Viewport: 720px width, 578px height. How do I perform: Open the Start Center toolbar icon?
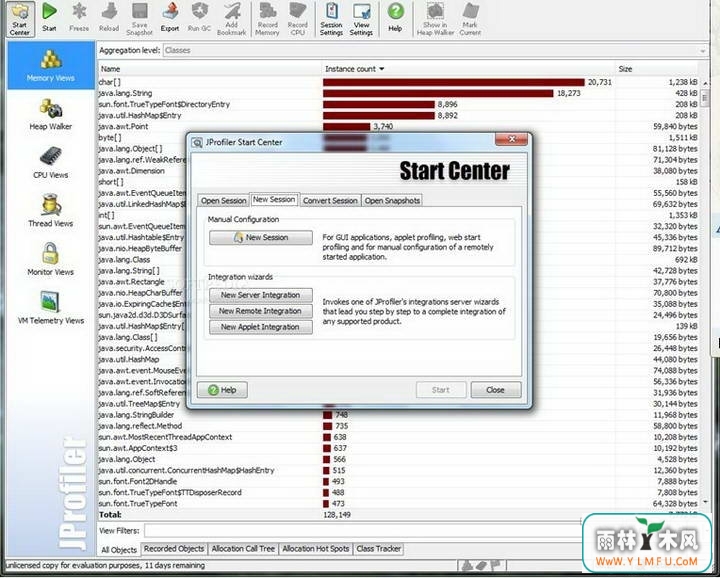20,19
